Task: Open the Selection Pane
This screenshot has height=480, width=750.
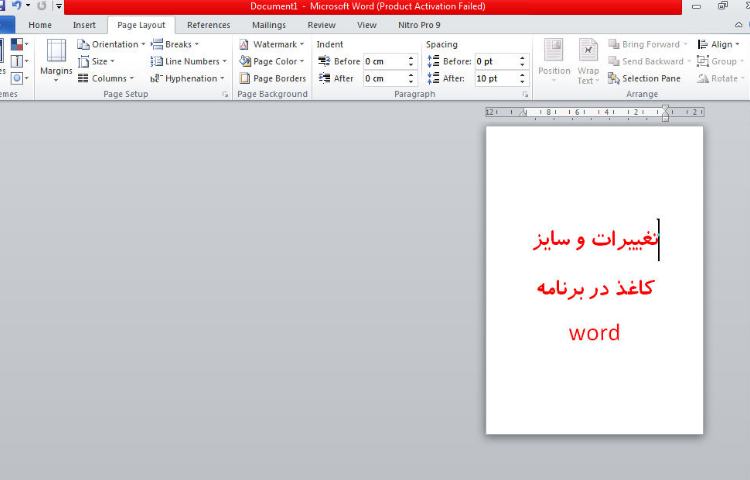Action: [x=644, y=78]
